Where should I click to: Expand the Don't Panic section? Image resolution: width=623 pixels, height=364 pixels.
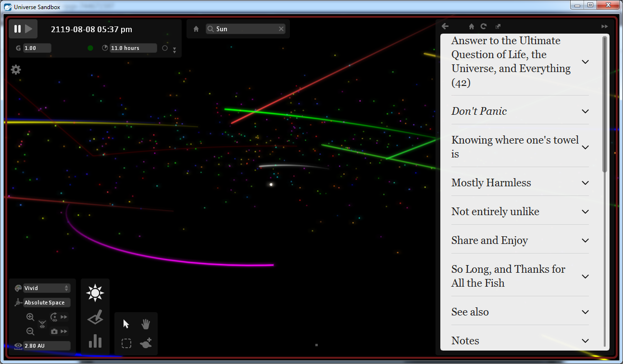(x=520, y=111)
